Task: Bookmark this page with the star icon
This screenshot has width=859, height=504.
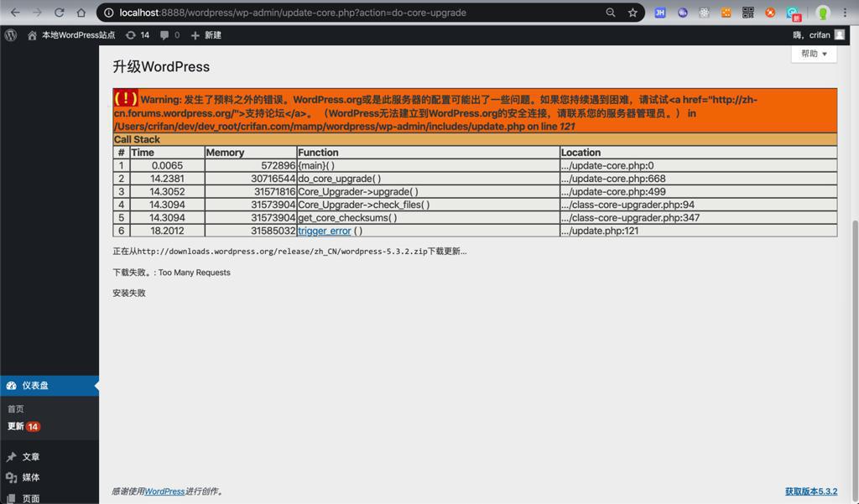Action: 633,13
